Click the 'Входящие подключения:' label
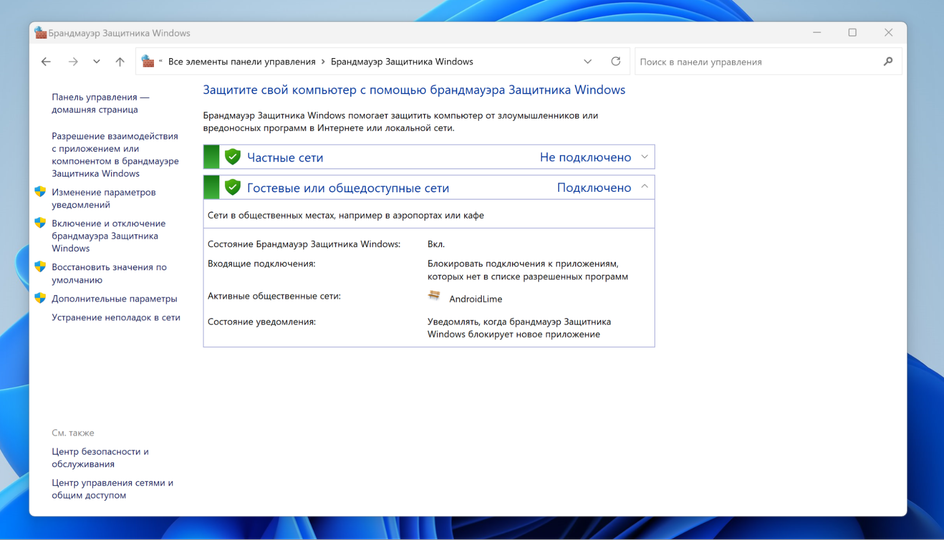Viewport: 944px width, 540px height. pos(261,264)
